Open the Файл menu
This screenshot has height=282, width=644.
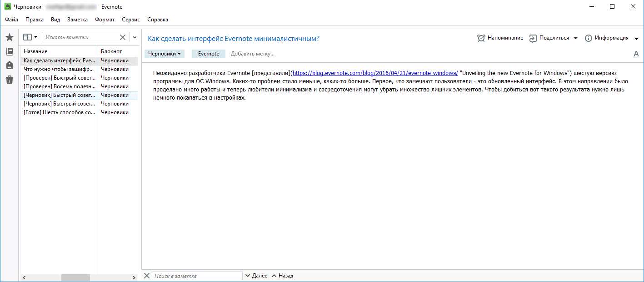pyautogui.click(x=12, y=20)
